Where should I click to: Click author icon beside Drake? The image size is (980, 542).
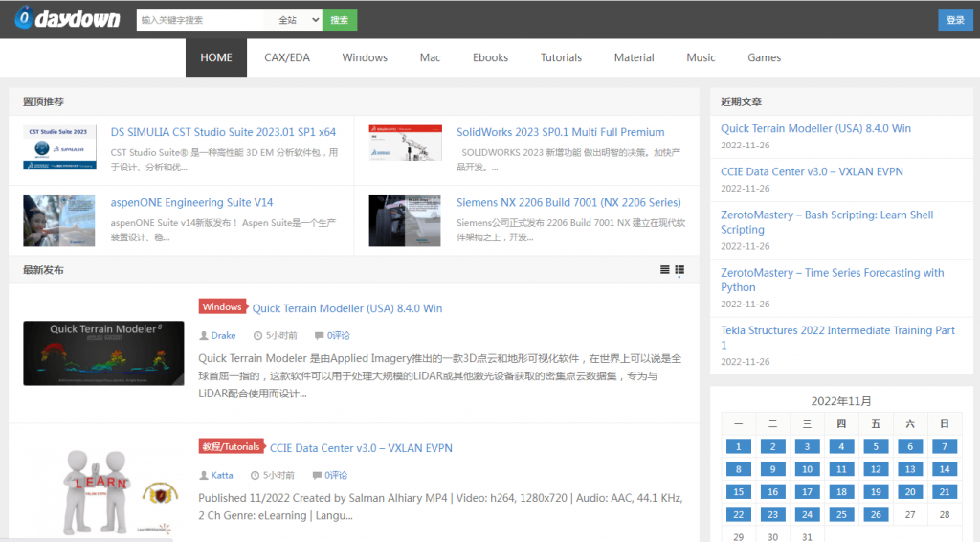tap(204, 336)
